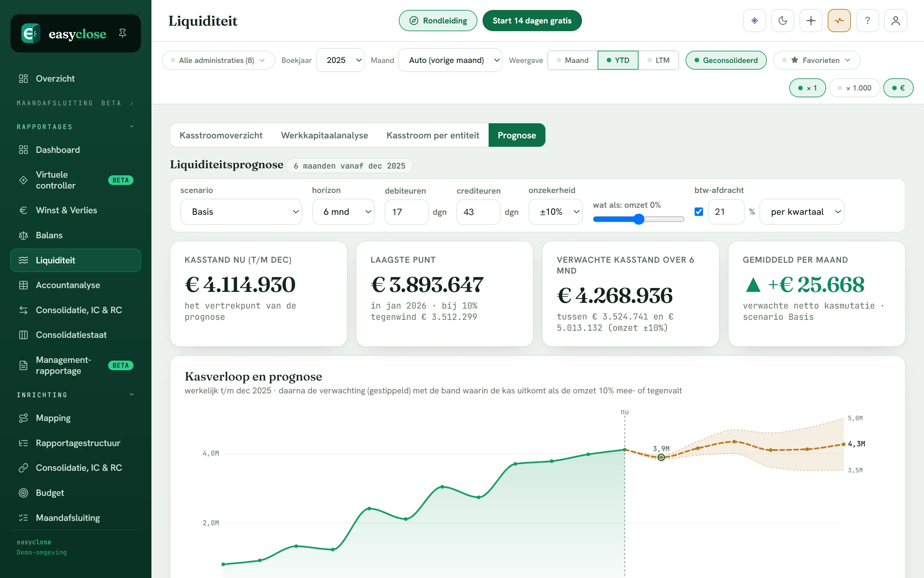924x578 pixels.
Task: Click Start 14 dagen gratis button
Action: click(532, 21)
